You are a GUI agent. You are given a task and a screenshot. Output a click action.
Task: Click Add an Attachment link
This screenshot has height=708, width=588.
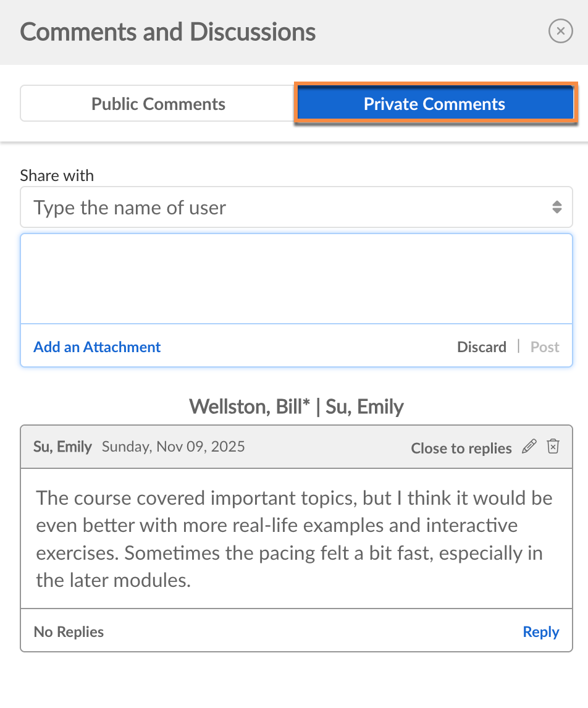pyautogui.click(x=97, y=347)
